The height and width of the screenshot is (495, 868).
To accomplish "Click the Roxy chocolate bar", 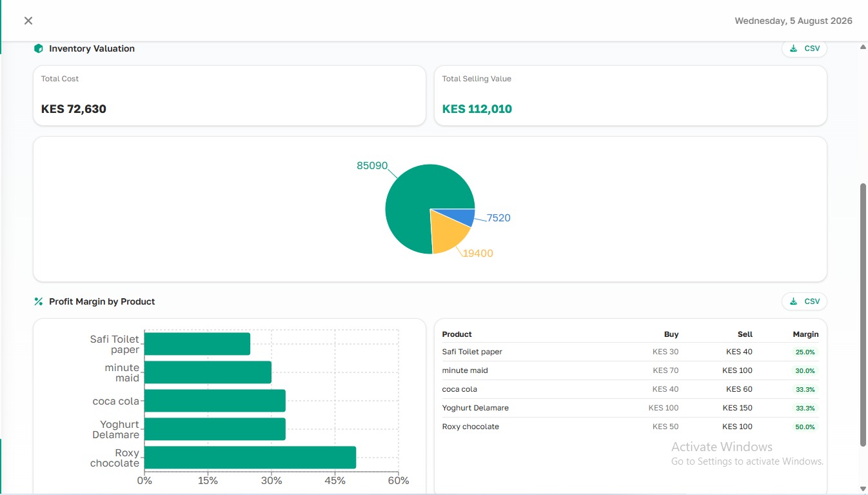I will 250,458.
